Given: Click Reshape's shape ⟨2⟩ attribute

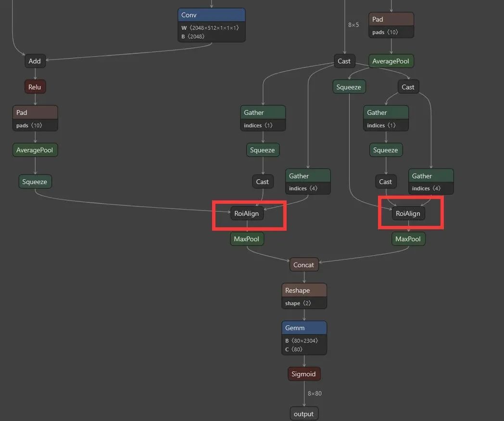Looking at the screenshot, I should point(298,303).
